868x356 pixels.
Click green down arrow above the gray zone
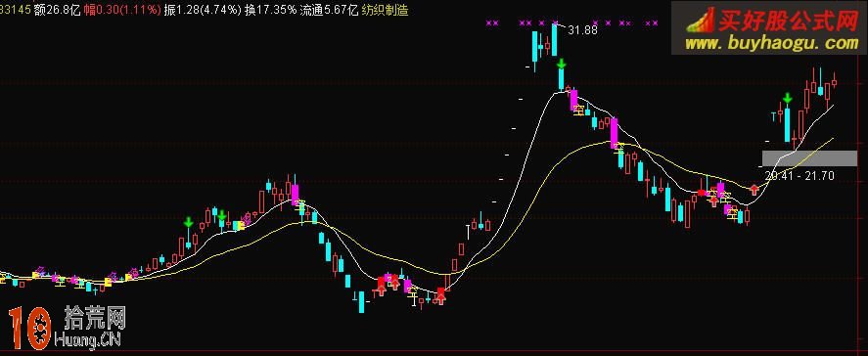787,99
